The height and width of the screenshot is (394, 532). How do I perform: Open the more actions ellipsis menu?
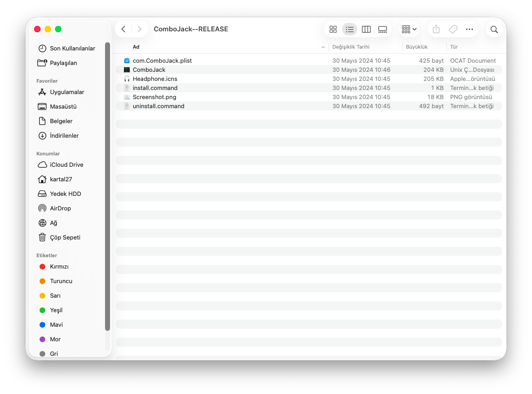tap(470, 30)
